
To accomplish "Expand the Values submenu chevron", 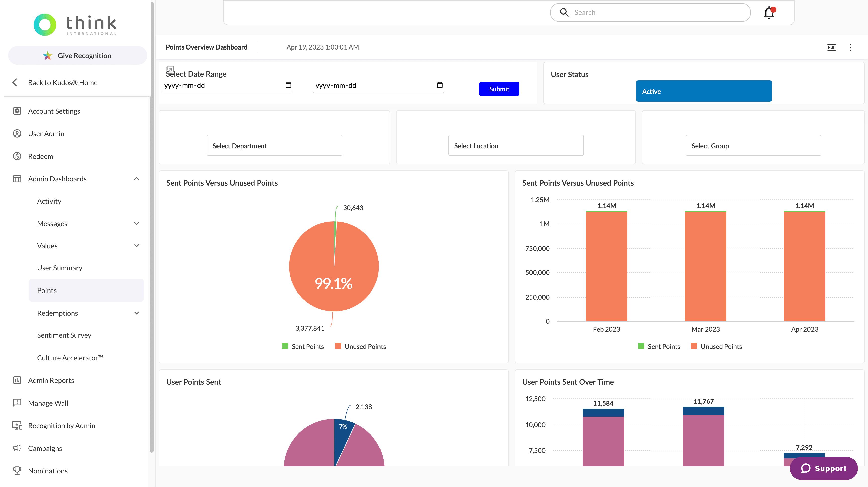I will [136, 246].
